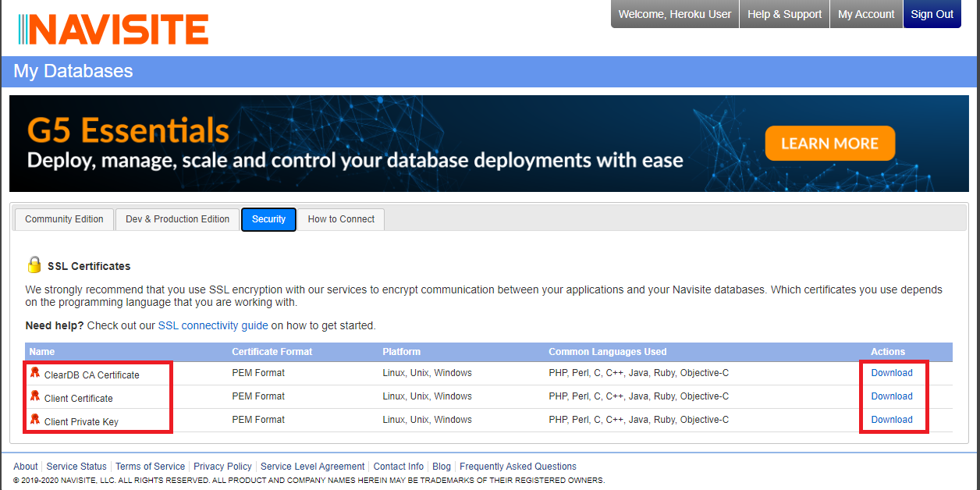Click Learn More on the G5 Essentials banner

(x=829, y=144)
